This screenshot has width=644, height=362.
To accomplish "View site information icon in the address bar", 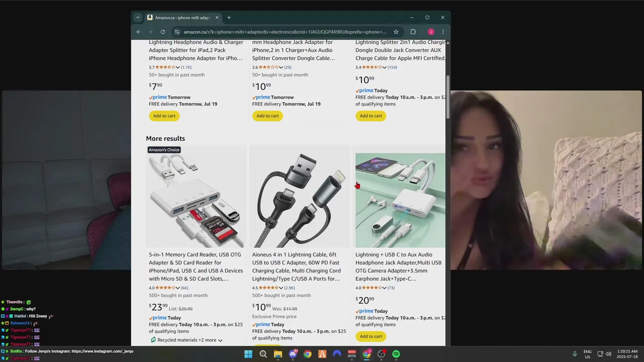I will coord(177,32).
